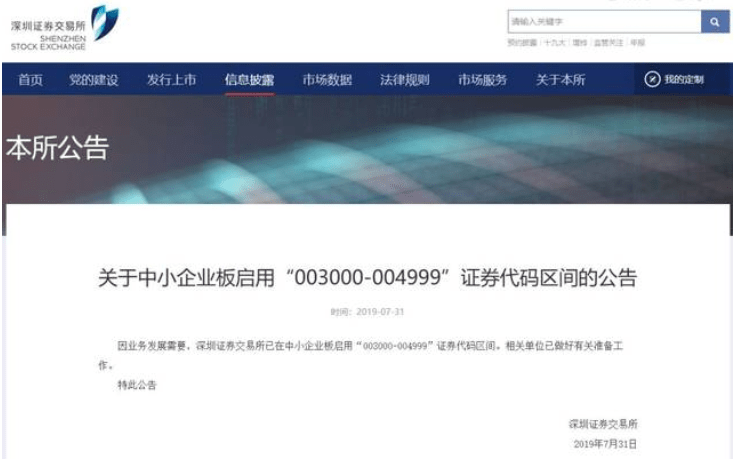Click the date text 2019-07-31

tap(380, 312)
